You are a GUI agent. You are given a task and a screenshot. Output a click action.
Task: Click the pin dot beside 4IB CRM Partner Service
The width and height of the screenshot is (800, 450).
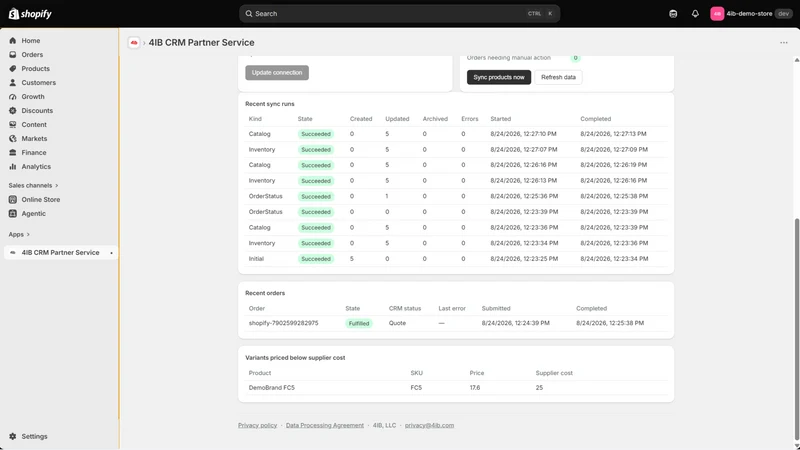coord(111,253)
